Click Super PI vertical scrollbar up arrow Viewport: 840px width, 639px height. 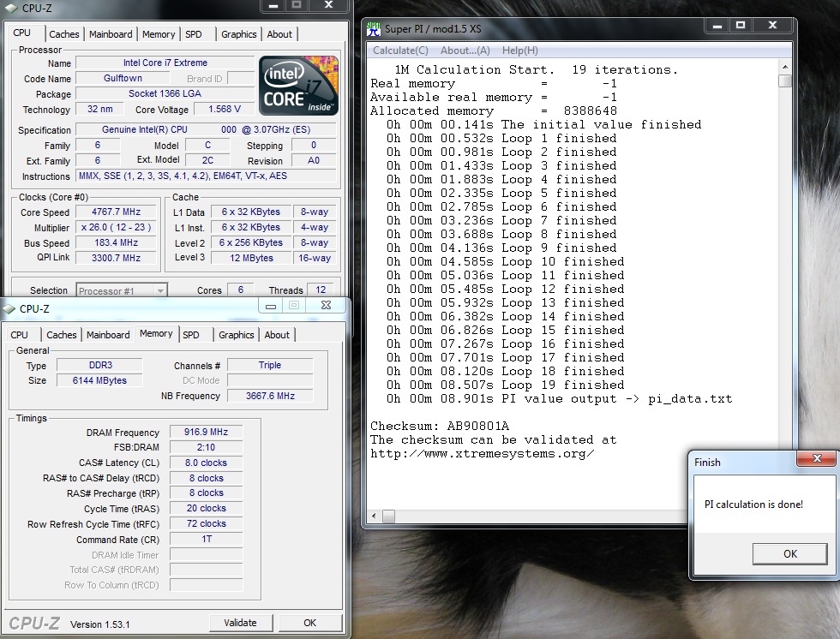pyautogui.click(x=785, y=67)
